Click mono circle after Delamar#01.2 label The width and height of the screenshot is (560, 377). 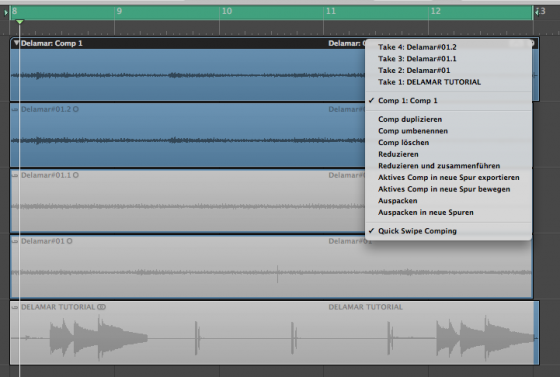tap(76, 109)
